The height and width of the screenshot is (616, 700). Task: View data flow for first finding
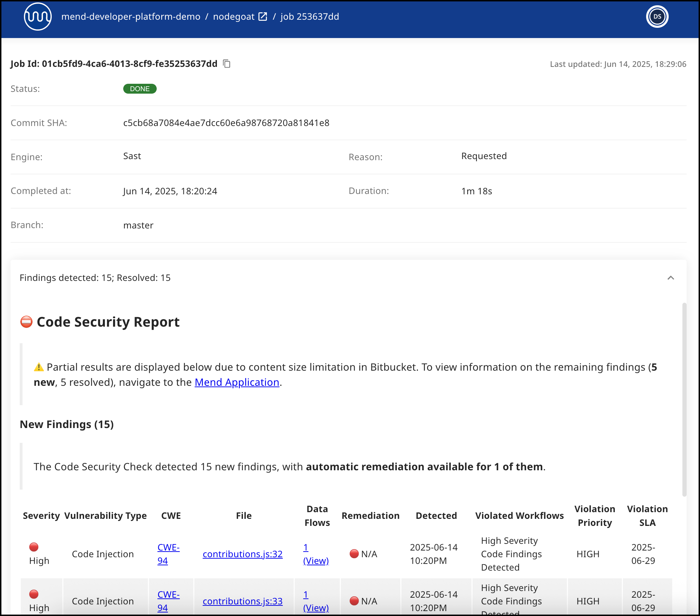click(x=315, y=560)
